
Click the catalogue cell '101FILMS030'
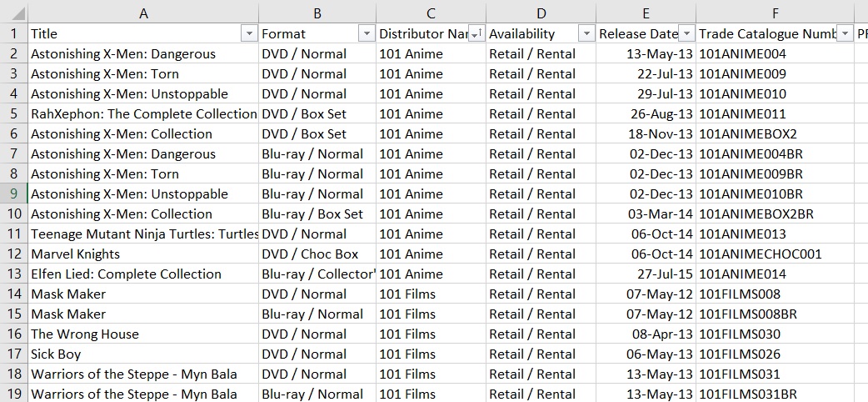tap(740, 334)
